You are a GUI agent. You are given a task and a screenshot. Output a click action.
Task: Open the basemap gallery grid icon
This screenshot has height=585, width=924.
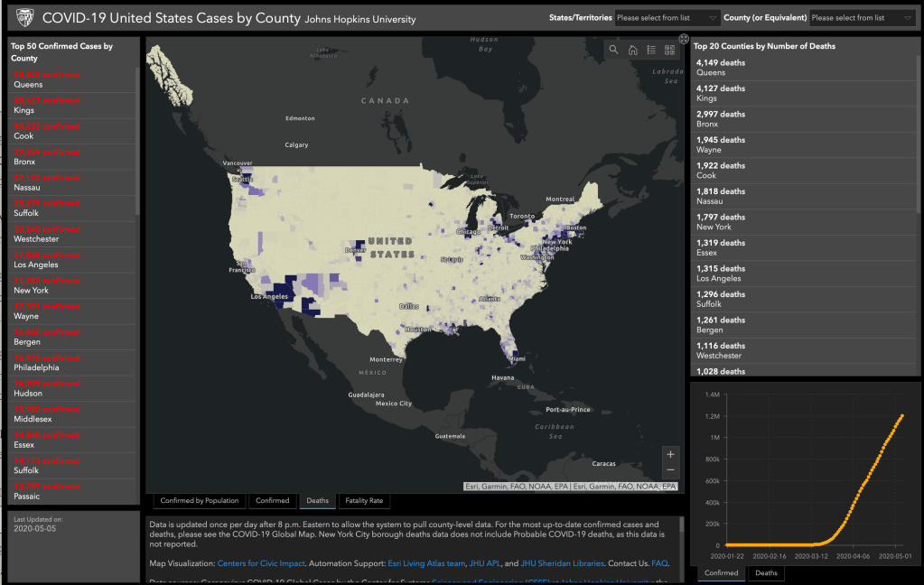(670, 50)
